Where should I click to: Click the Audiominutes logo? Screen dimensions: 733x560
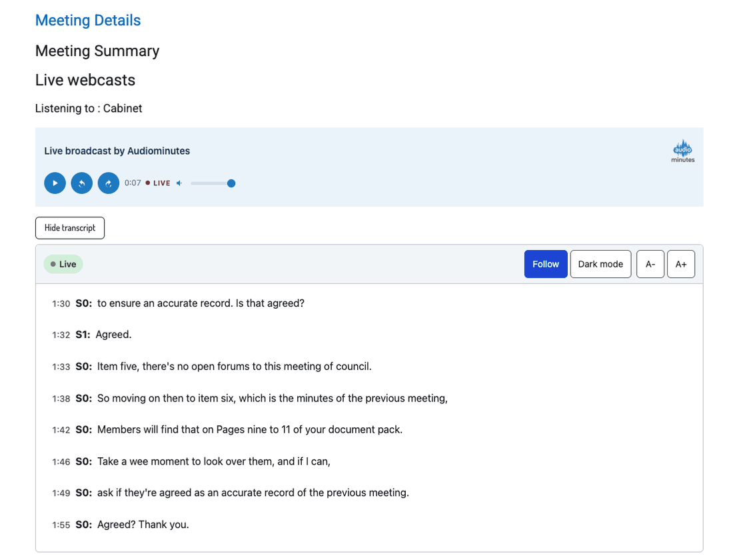(683, 151)
